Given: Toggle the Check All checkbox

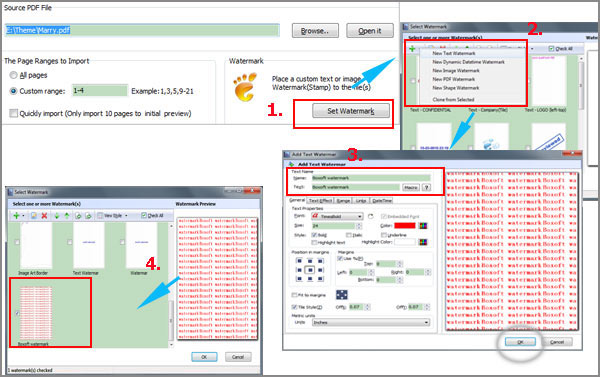Looking at the screenshot, I should click(144, 215).
